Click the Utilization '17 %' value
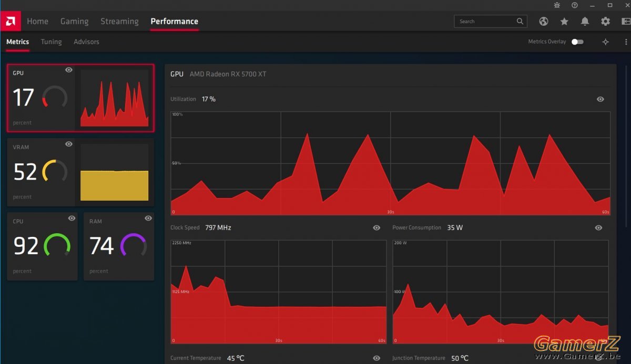 click(209, 99)
